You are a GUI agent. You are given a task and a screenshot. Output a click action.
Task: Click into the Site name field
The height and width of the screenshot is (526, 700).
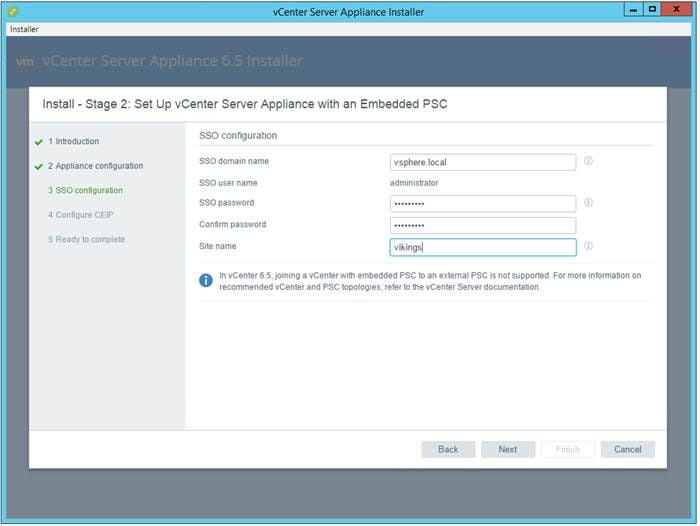pyautogui.click(x=483, y=247)
